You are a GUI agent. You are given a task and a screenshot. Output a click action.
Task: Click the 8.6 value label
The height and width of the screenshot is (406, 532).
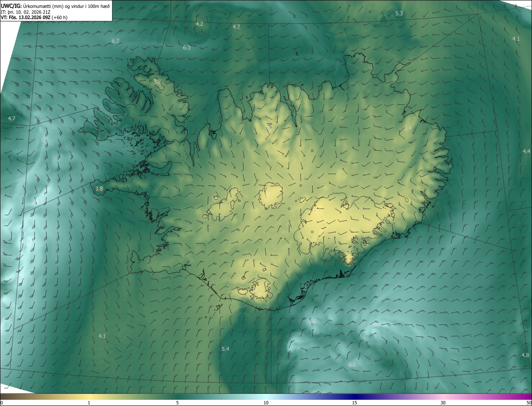point(313,321)
